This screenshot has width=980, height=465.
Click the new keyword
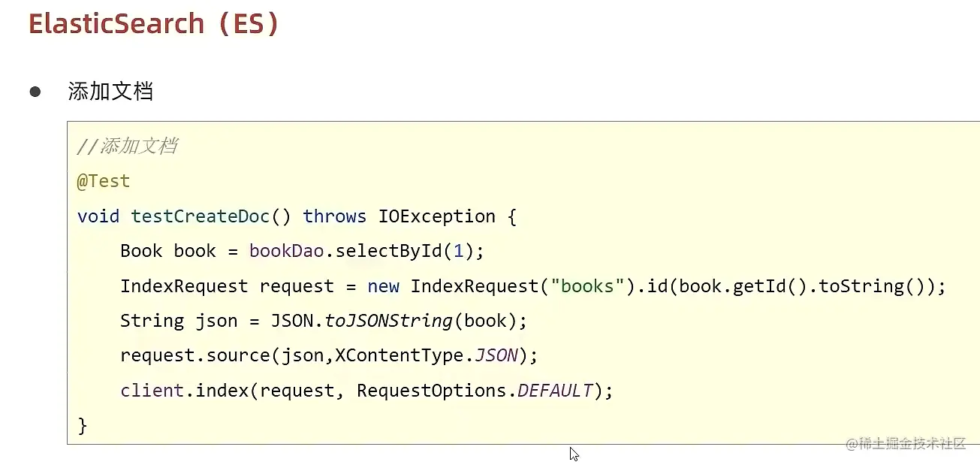coord(383,286)
